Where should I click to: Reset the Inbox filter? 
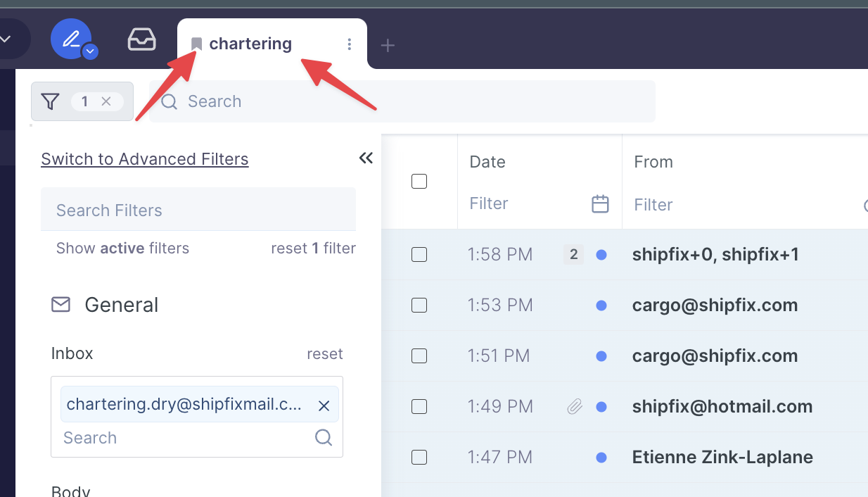(324, 353)
